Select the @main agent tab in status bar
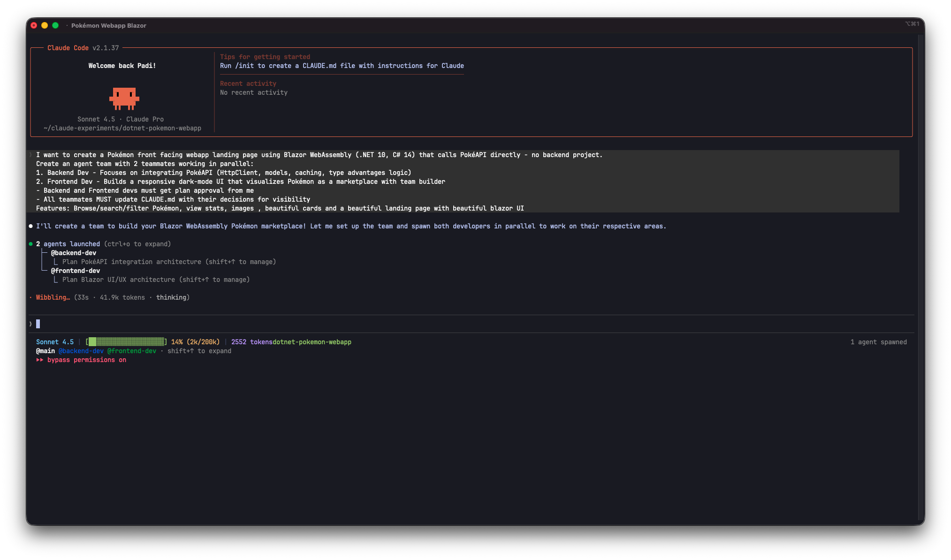Image resolution: width=951 pixels, height=560 pixels. click(x=46, y=351)
